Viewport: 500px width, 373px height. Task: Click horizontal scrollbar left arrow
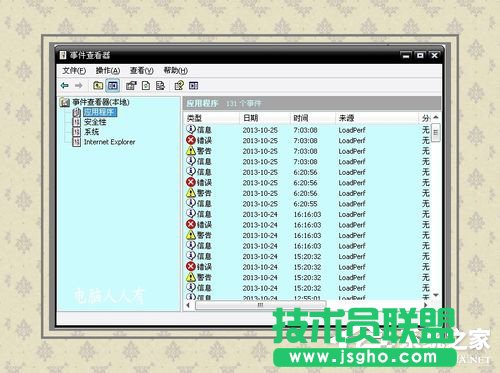[x=188, y=305]
